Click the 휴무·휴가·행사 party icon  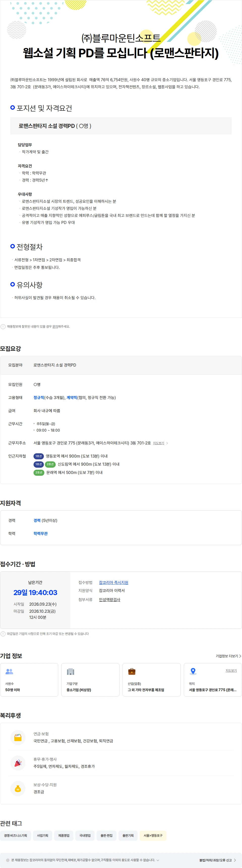[x=18, y=763]
